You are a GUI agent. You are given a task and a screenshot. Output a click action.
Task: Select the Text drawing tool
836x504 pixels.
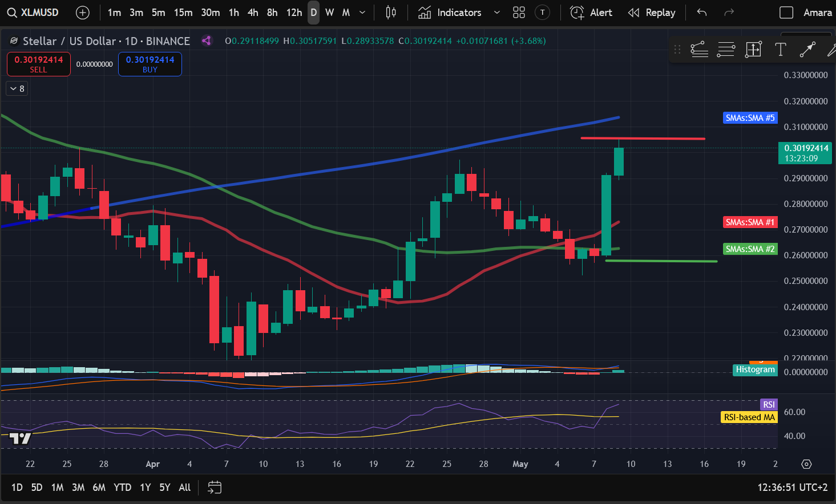(780, 50)
